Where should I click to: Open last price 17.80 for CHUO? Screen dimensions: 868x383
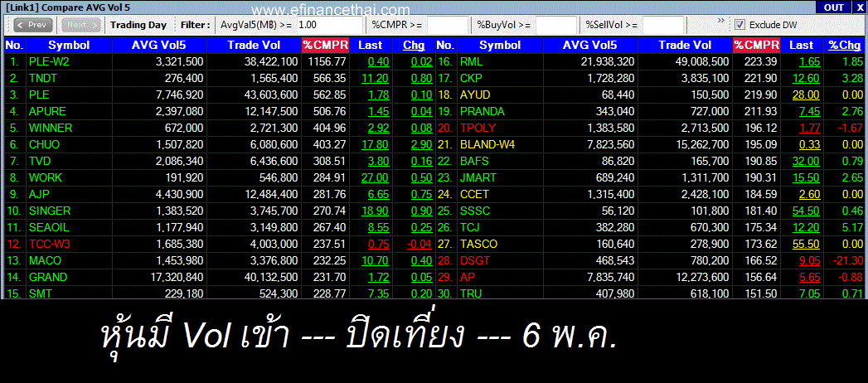point(375,144)
